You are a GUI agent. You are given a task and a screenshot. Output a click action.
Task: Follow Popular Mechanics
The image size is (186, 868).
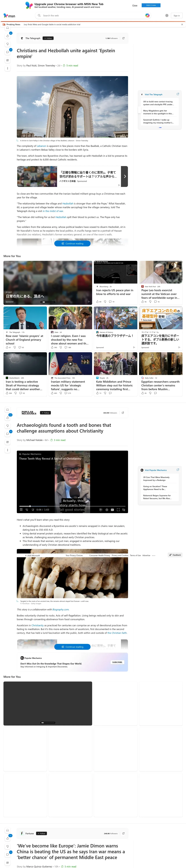[x=46, y=412]
